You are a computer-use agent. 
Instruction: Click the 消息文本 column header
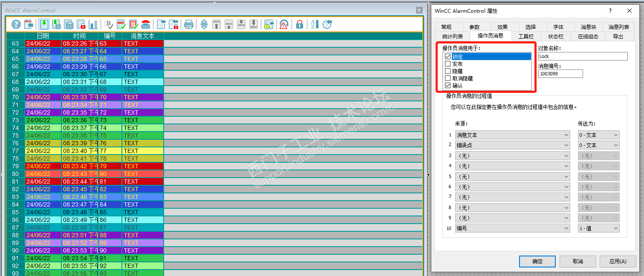pyautogui.click(x=143, y=36)
